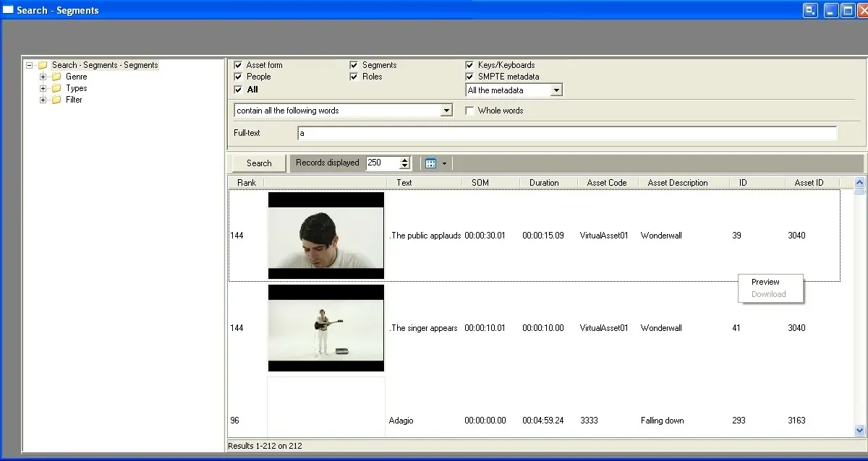Click the grid view layout icon
Viewport: 868px width, 461px height.
pos(431,163)
